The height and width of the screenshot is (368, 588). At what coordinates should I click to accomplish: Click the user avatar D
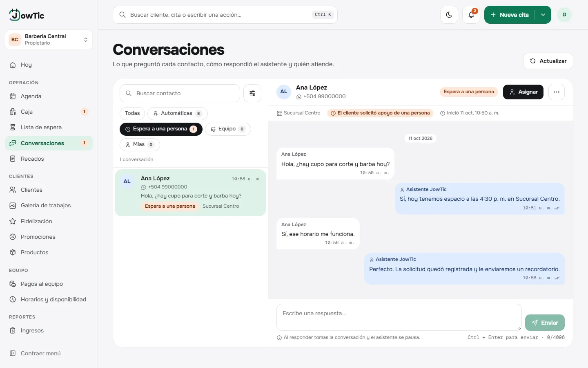564,15
